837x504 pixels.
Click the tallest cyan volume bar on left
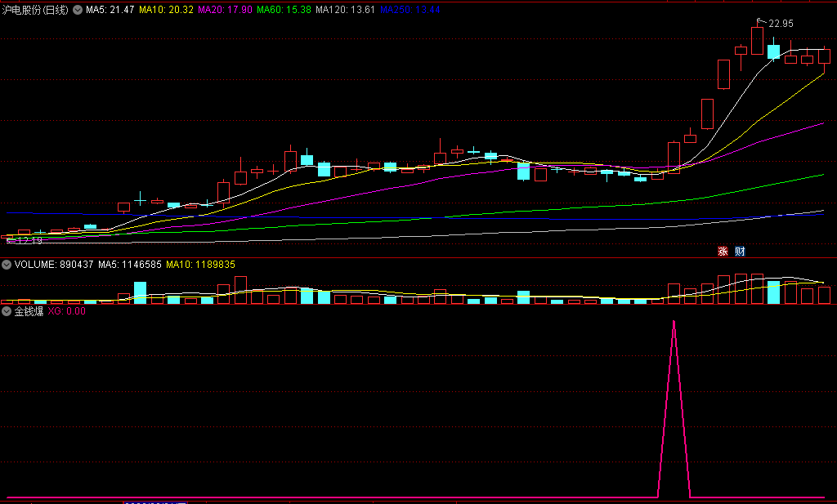[x=141, y=292]
